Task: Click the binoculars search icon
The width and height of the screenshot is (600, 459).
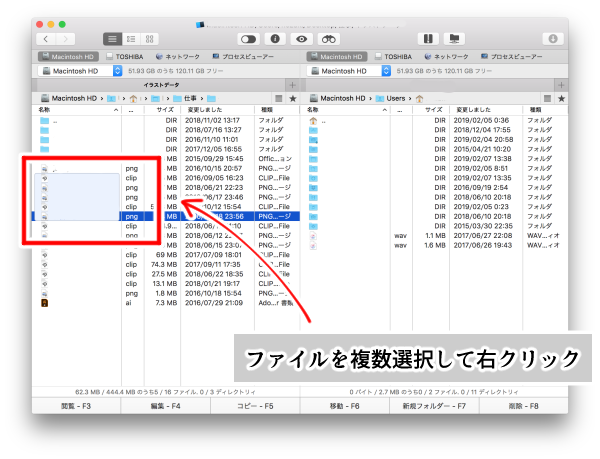Action: click(x=327, y=38)
